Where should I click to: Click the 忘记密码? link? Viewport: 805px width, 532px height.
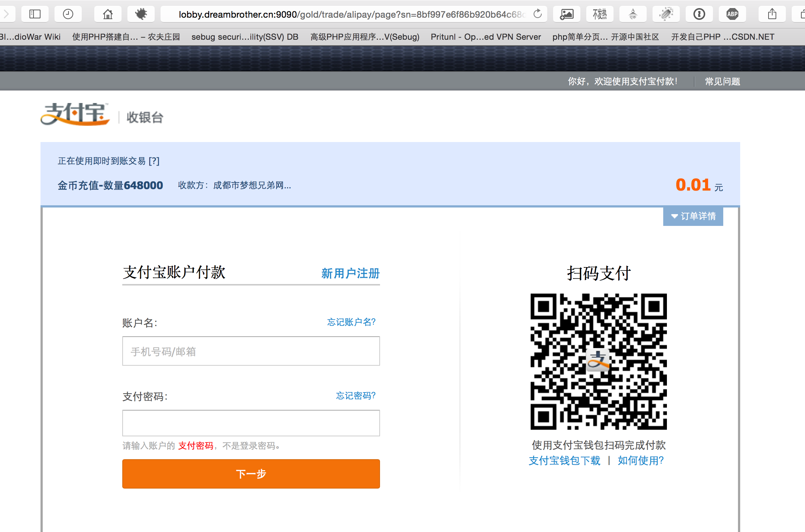(x=356, y=396)
